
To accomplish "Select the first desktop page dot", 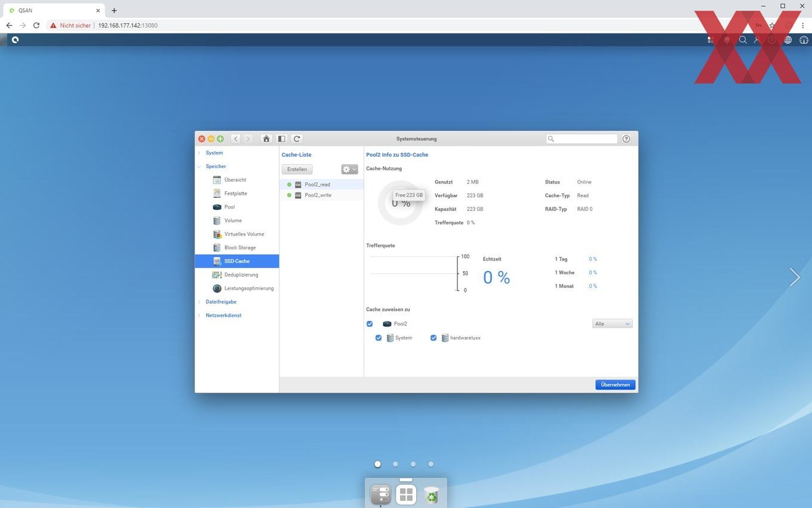I will [377, 464].
